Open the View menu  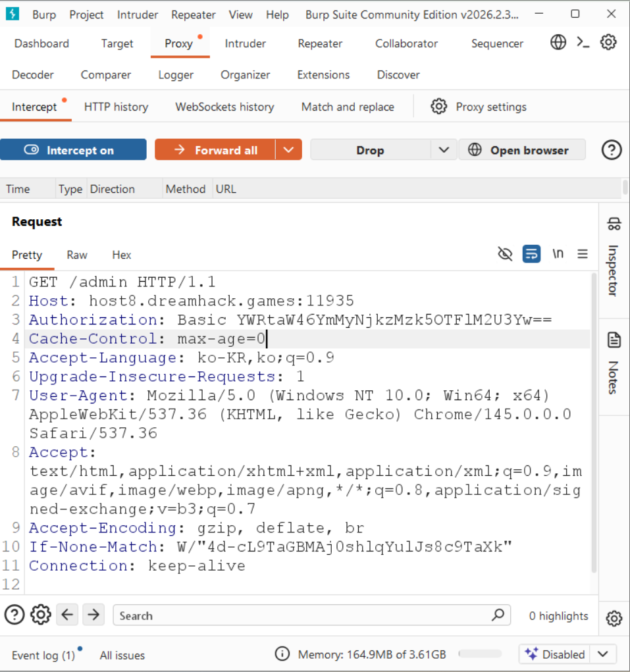240,14
